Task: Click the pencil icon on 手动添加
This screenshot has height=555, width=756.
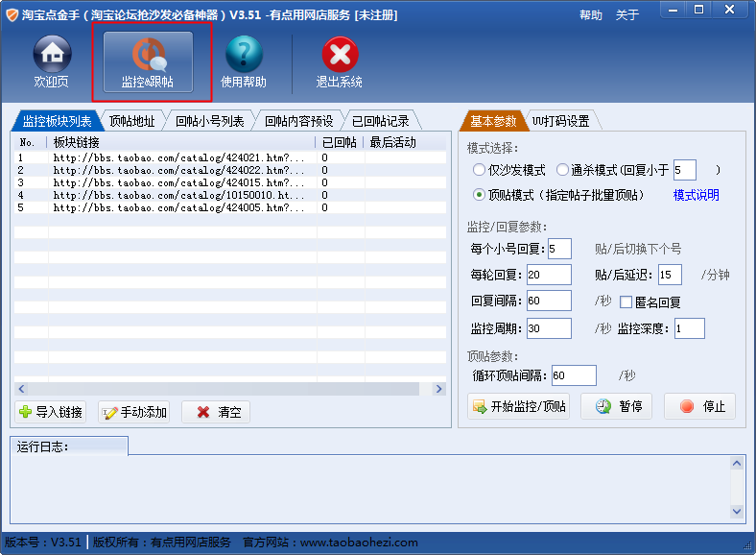Action: point(110,412)
